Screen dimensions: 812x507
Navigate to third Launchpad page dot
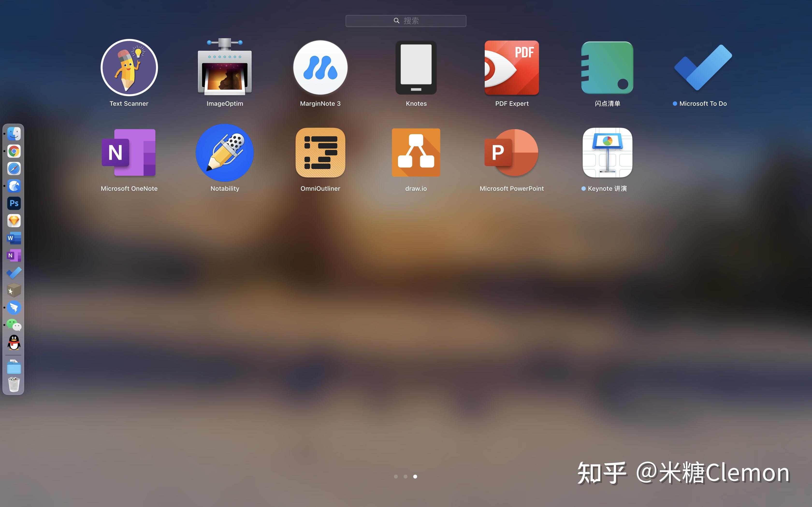tap(414, 476)
